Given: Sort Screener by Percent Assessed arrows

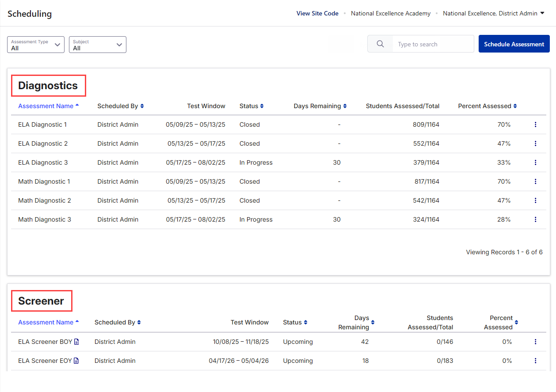Looking at the screenshot, I should pyautogui.click(x=516, y=322).
